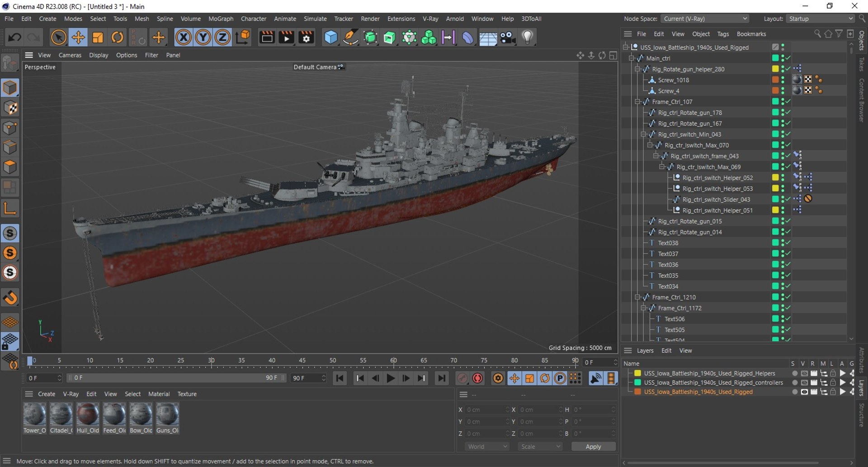Toggle solo for Rigged_controllers layer

click(794, 382)
